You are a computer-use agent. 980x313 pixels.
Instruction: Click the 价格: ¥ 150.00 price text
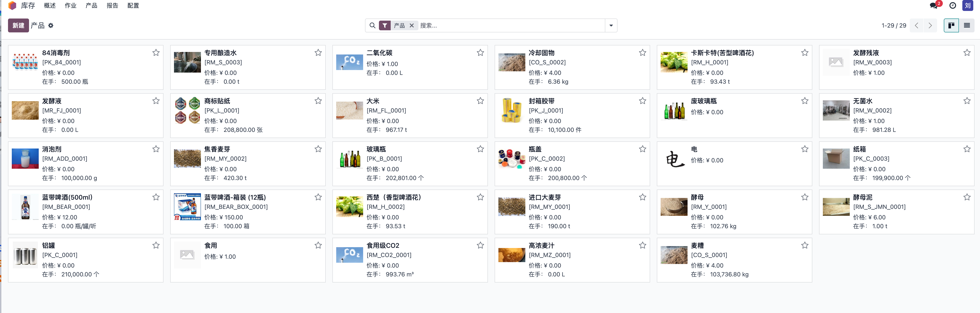tap(223, 217)
